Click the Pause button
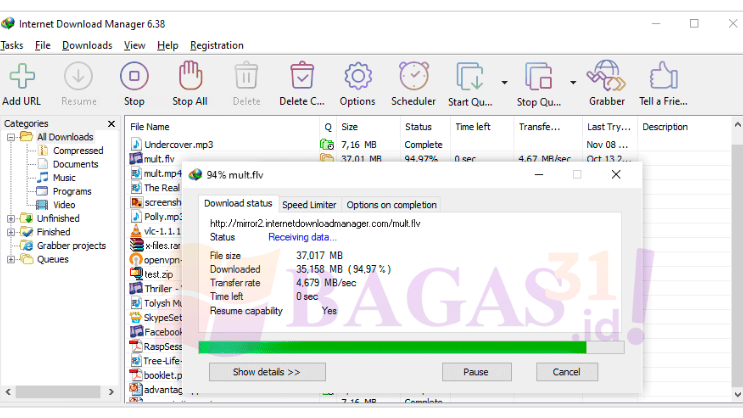743x418 pixels. pyautogui.click(x=475, y=372)
